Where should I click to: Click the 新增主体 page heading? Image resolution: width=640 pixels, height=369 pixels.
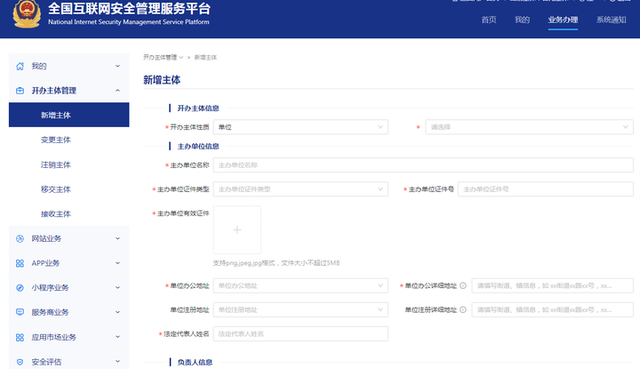coord(162,80)
